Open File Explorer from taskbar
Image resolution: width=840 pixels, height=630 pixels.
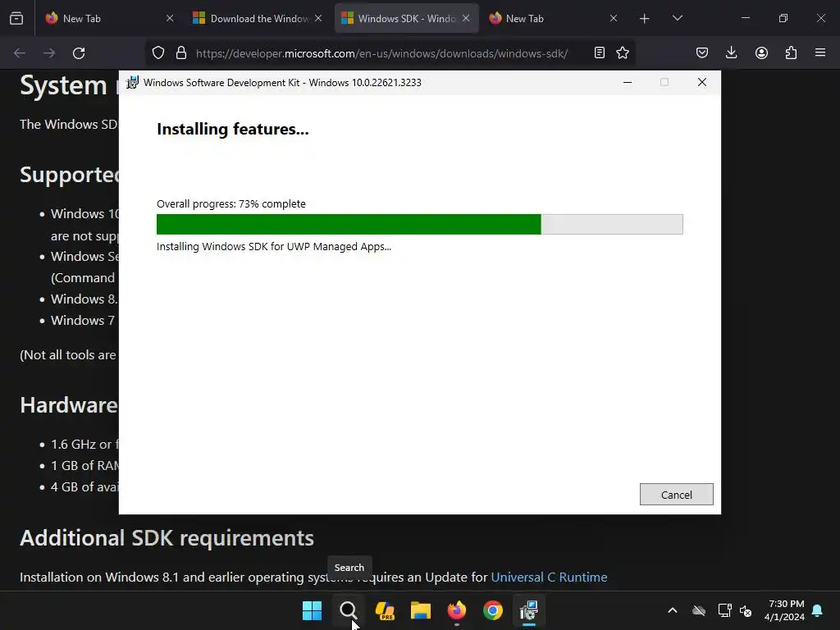[x=421, y=610]
